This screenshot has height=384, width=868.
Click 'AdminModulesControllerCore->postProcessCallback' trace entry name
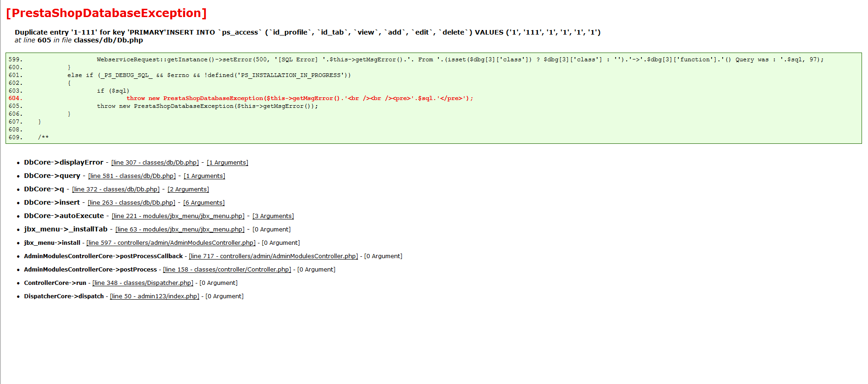[x=103, y=256]
